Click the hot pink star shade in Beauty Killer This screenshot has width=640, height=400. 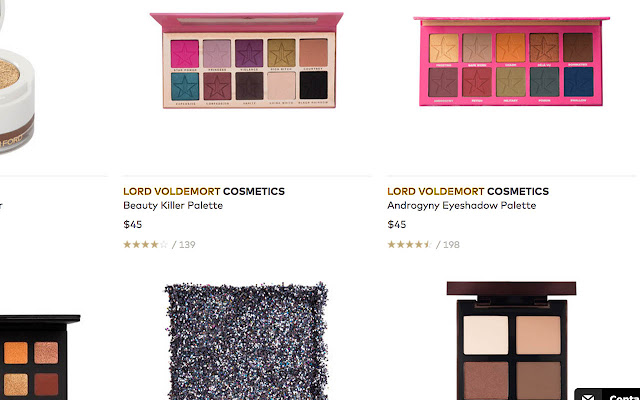click(185, 53)
